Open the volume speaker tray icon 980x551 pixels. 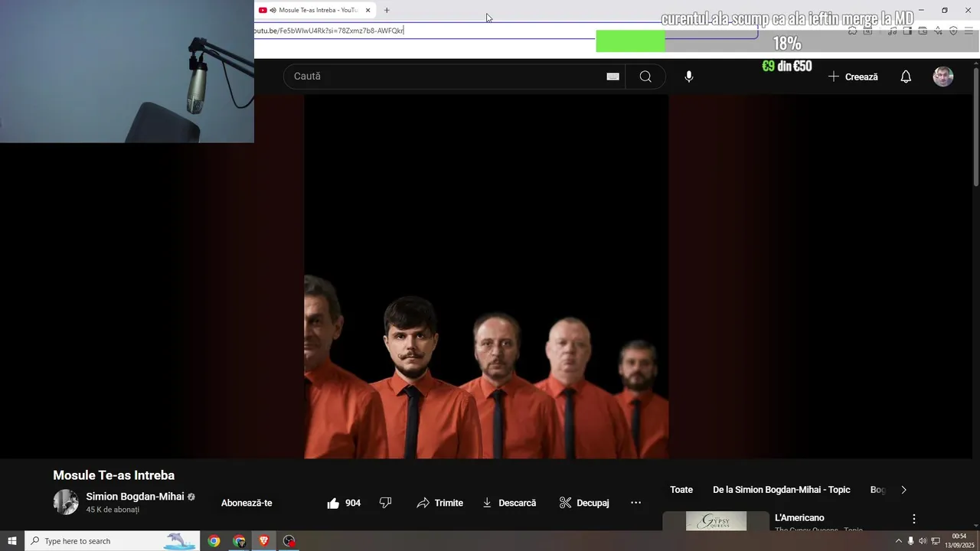pos(923,541)
